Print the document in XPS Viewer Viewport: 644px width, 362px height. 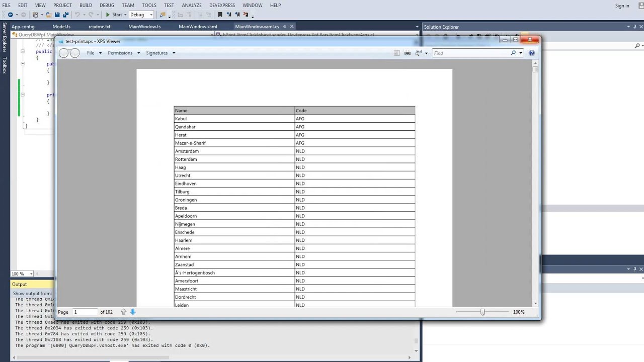407,53
